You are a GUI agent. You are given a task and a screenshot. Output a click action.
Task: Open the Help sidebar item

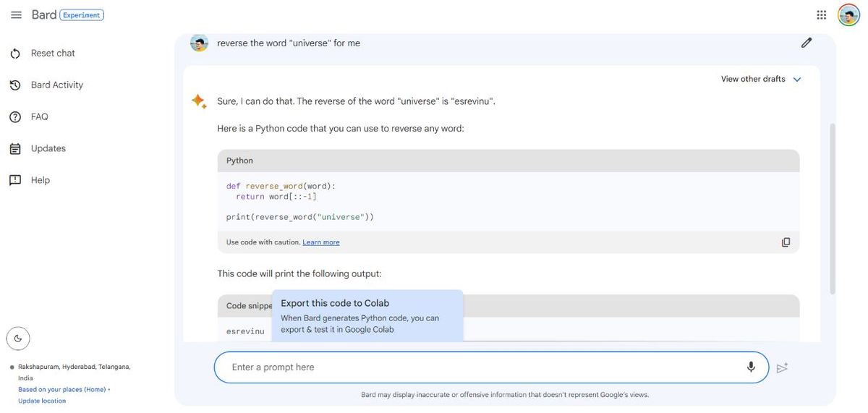40,180
